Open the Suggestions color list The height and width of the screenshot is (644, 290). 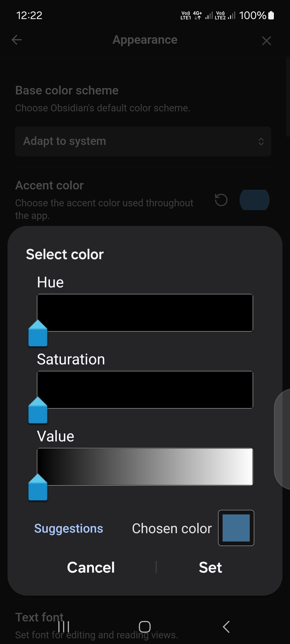pyautogui.click(x=69, y=528)
